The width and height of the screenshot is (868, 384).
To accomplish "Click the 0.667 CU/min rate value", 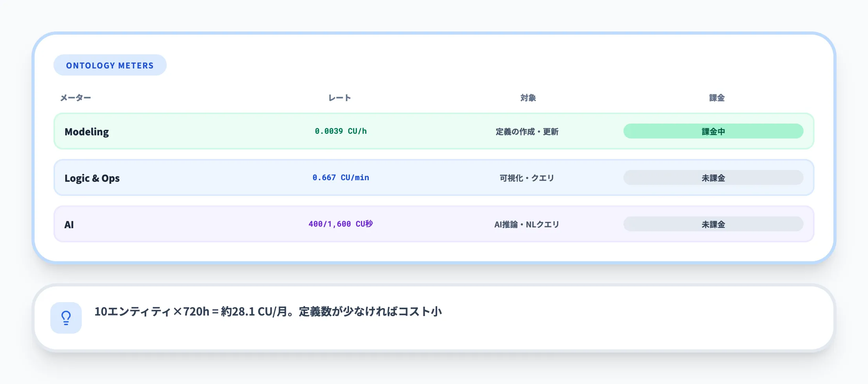I will click(x=340, y=177).
